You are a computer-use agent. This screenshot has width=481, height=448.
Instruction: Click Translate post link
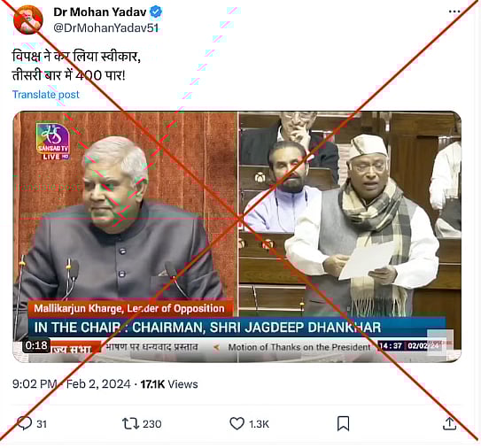pyautogui.click(x=46, y=95)
